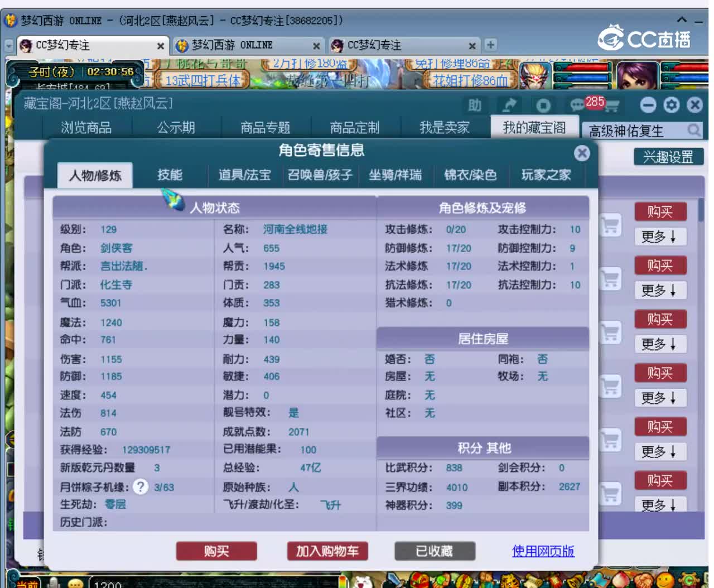Open 商品专题 in 藏宝阁 navigation
The height and width of the screenshot is (588, 714).
click(x=266, y=127)
